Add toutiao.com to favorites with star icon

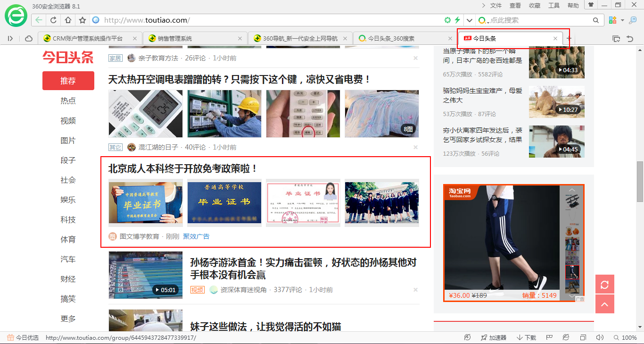82,20
